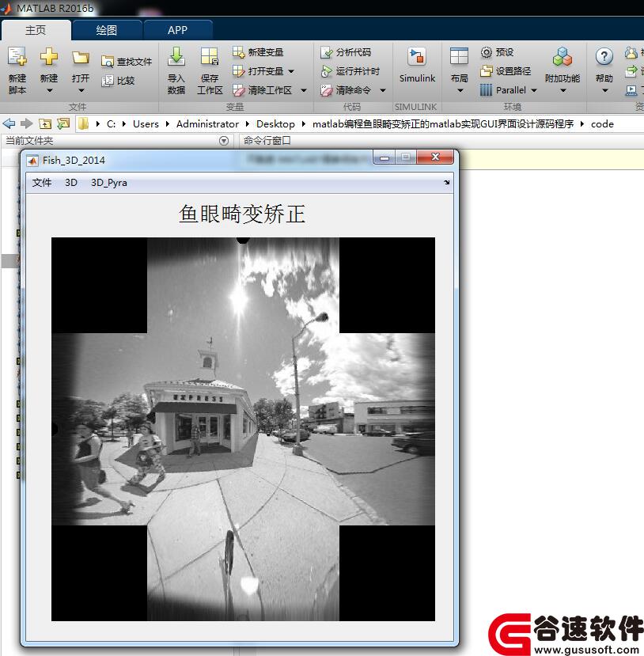Click the Administrator path segment

(207, 123)
